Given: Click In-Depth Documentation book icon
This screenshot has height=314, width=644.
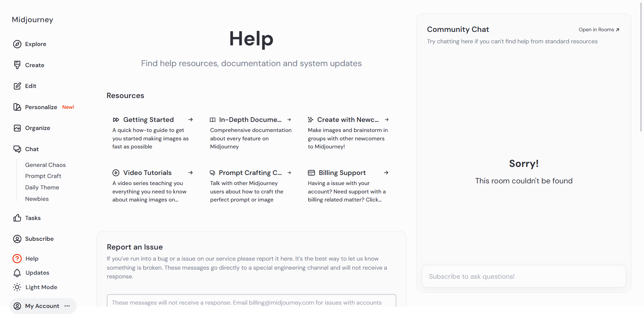Looking at the screenshot, I should tap(213, 120).
